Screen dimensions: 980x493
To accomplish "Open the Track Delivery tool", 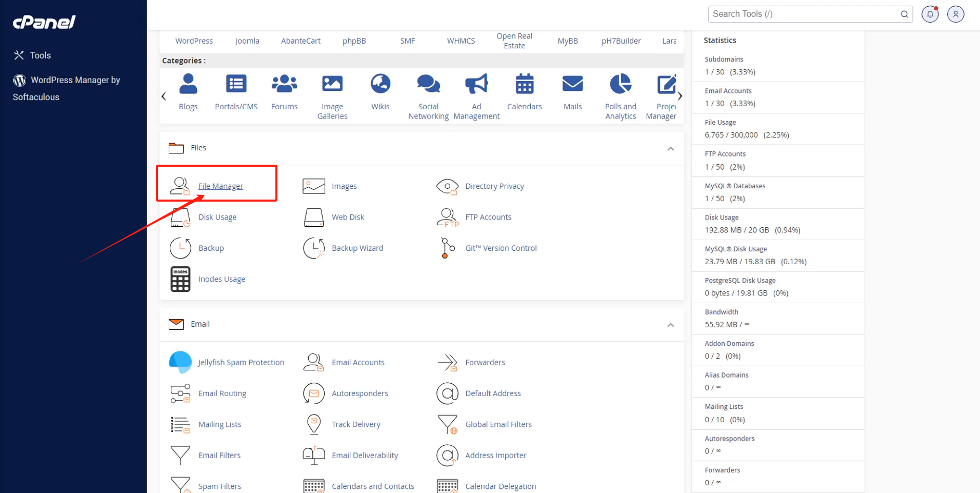I will coord(356,424).
